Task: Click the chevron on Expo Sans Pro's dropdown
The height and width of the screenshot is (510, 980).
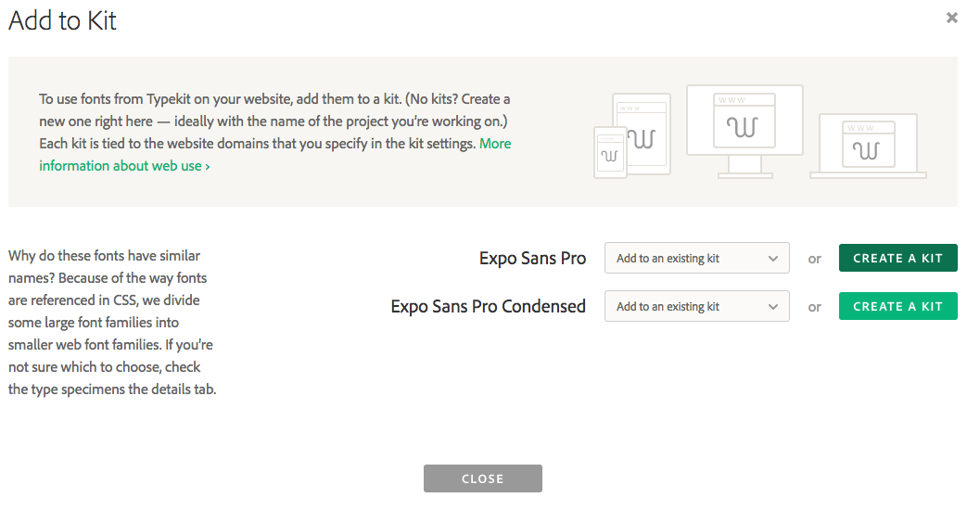Action: [773, 259]
